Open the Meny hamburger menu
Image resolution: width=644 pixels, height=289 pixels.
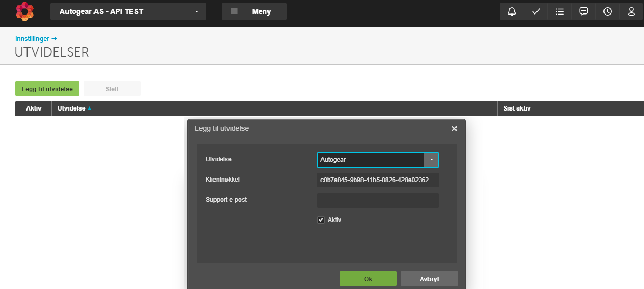click(254, 11)
